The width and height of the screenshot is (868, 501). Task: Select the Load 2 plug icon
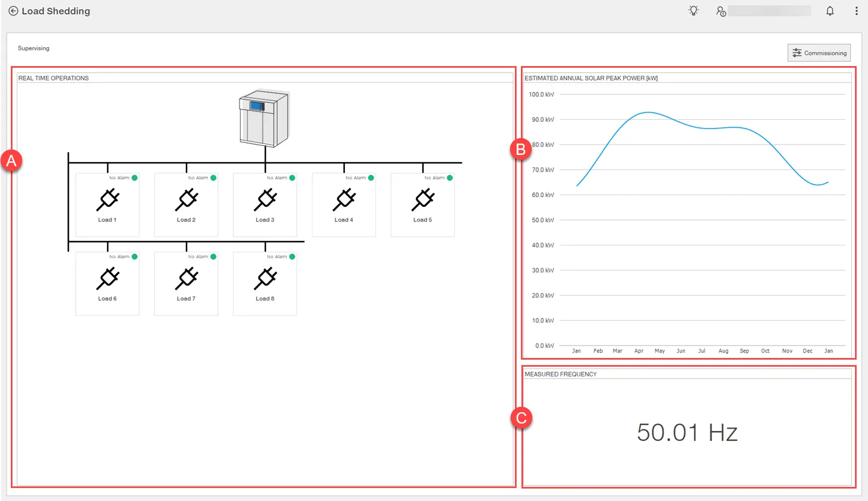click(x=186, y=199)
